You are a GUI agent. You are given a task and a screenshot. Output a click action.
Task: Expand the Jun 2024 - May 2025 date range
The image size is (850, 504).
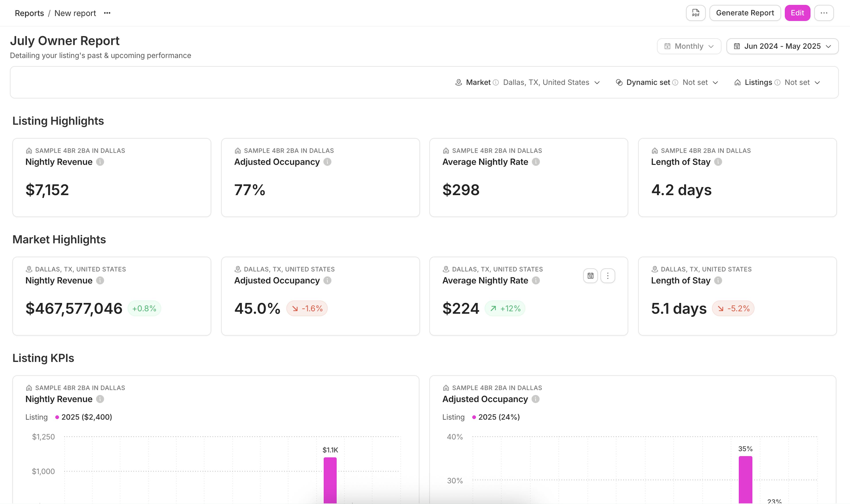click(x=782, y=46)
